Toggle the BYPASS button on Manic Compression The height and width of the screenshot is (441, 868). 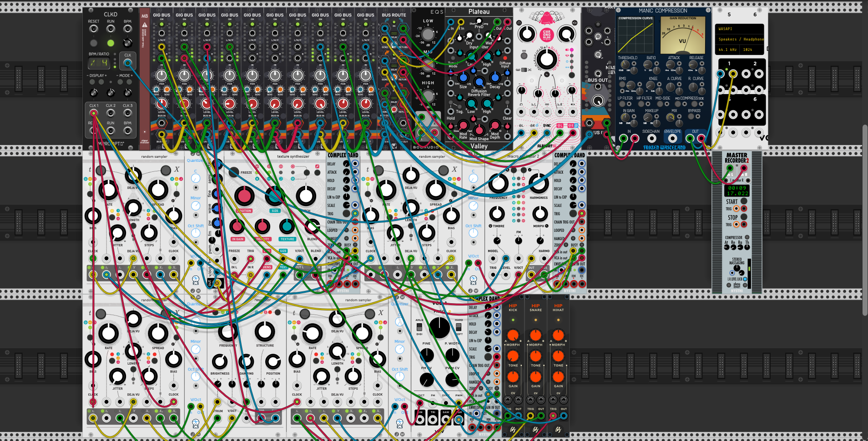pyautogui.click(x=691, y=116)
